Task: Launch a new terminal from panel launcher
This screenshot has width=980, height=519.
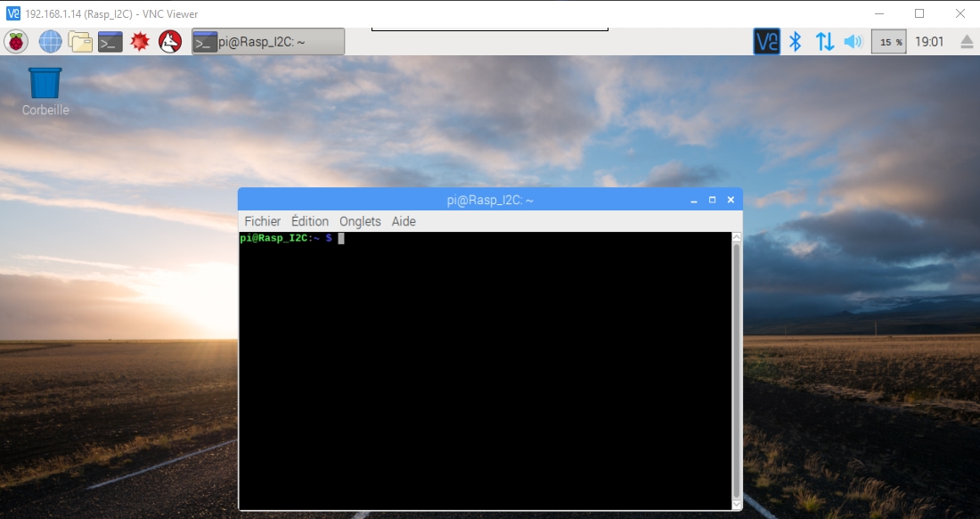Action: tap(110, 41)
